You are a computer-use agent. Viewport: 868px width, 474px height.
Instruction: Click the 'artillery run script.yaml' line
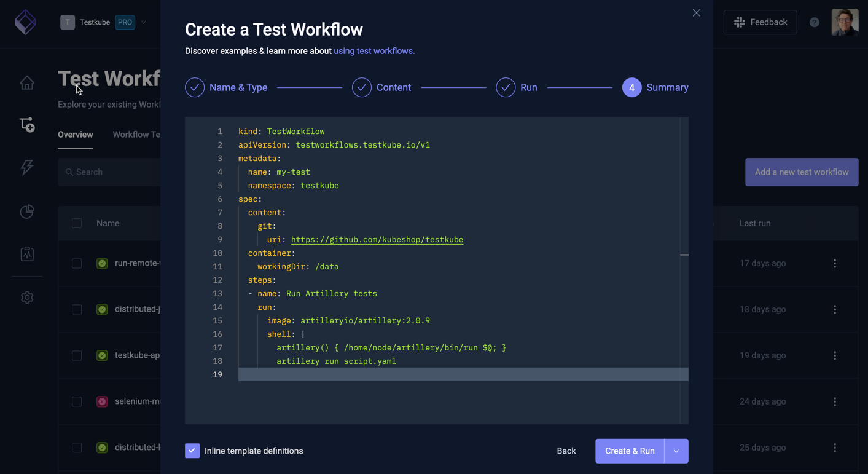(x=336, y=361)
